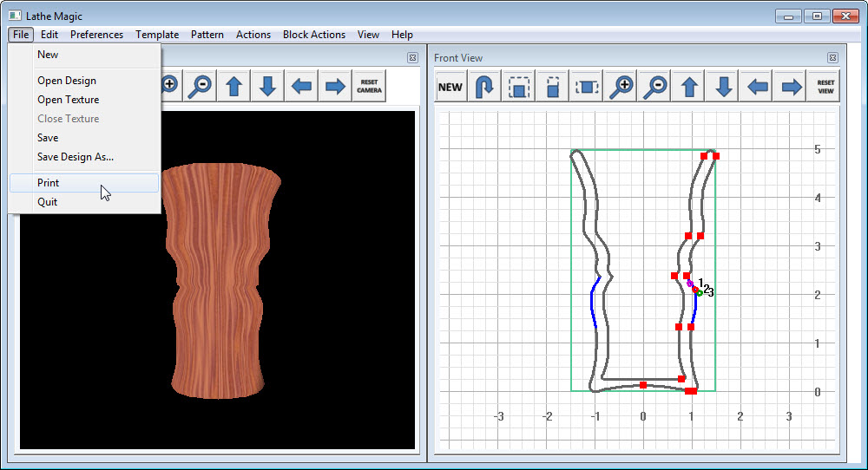This screenshot has height=470, width=868.
Task: Zoom out in the Front View
Action: [656, 87]
